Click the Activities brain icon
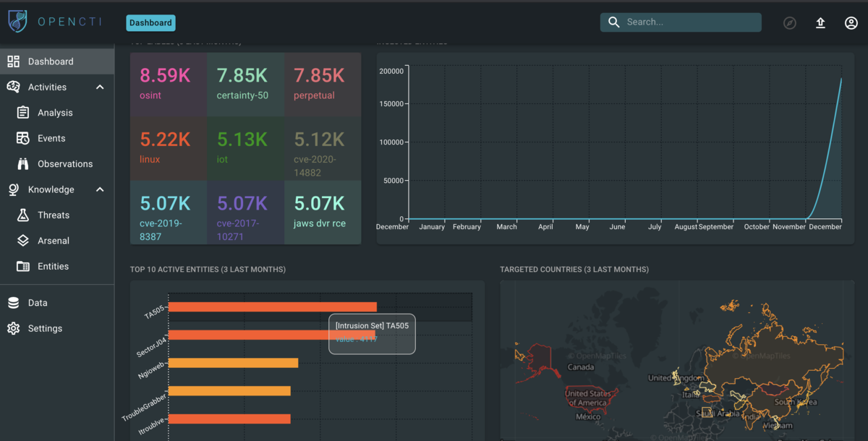 point(14,87)
